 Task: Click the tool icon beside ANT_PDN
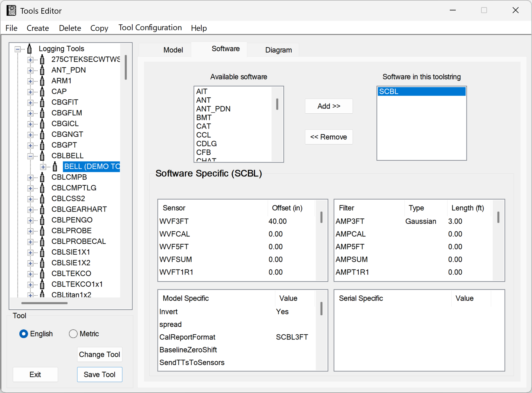coord(42,70)
